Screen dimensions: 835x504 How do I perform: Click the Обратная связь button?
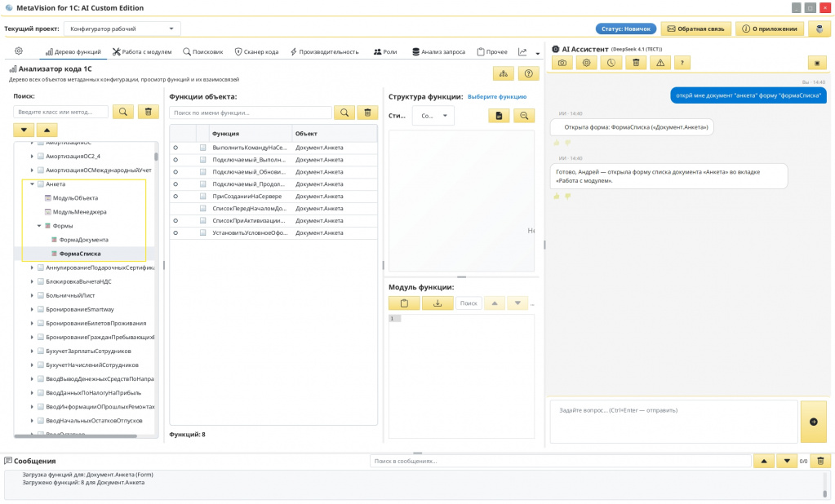tap(695, 29)
